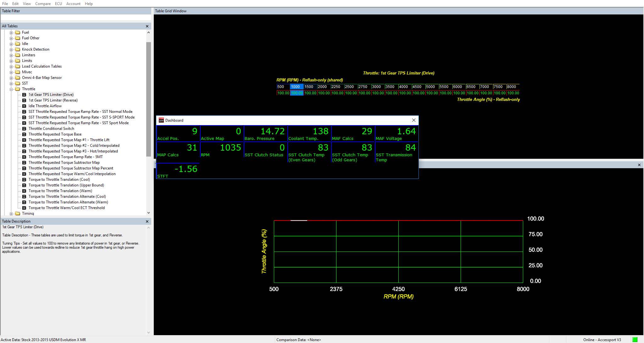644x343 pixels.
Task: Click table icon for Torque Map #1 Throttle Lift
Action: click(24, 140)
